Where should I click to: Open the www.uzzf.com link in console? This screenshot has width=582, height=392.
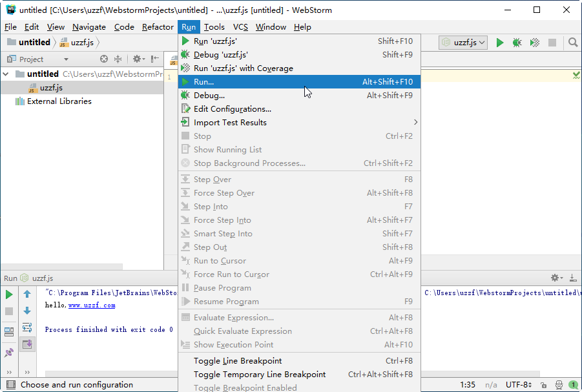coord(92,305)
